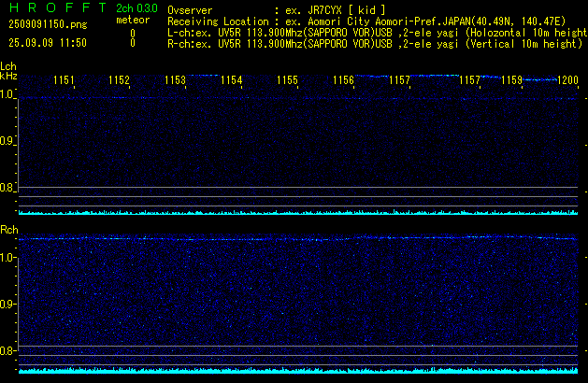Click the Lch 0.8 kHz axis label
Viewport: 588px width, 383px height.
7,188
